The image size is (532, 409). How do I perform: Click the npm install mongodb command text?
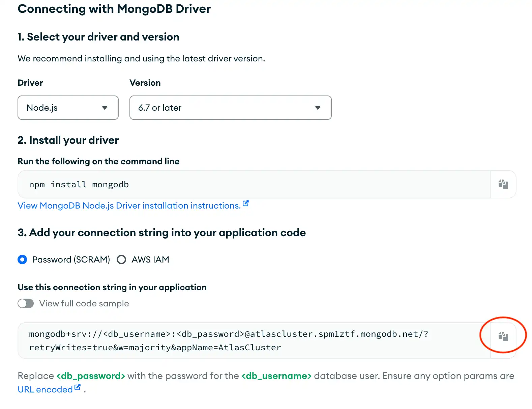[79, 185]
